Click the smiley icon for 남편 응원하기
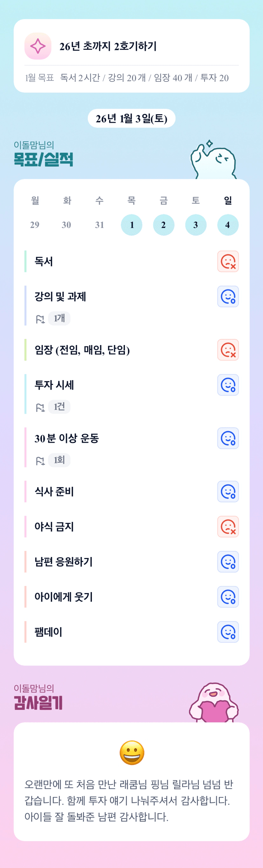Viewport: 263px width, 868px height. click(228, 562)
